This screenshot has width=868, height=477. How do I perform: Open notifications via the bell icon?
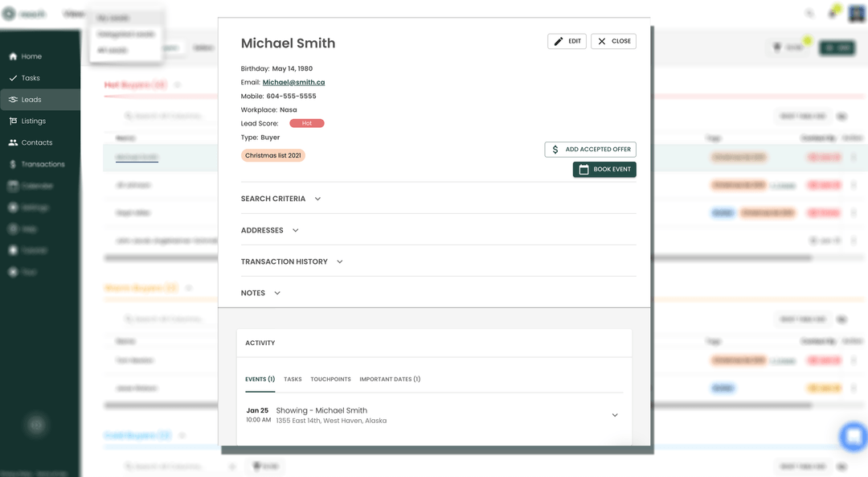[x=832, y=13]
